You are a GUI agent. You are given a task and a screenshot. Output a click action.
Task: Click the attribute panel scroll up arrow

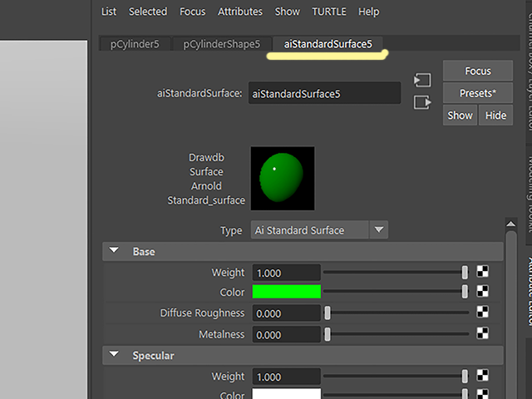(x=510, y=224)
